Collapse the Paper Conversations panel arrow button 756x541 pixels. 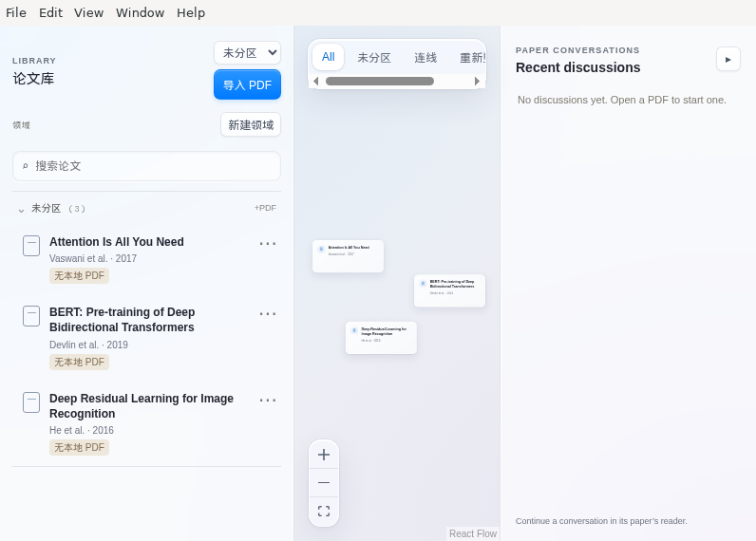coord(728,59)
